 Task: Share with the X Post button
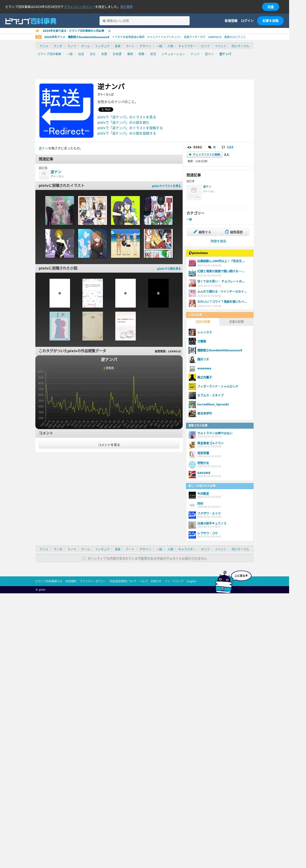[106, 110]
